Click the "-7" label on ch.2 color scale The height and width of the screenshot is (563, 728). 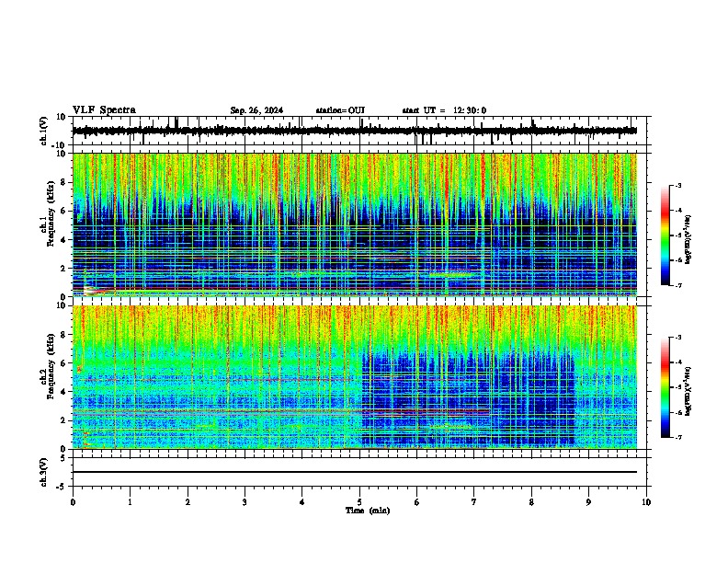point(677,438)
